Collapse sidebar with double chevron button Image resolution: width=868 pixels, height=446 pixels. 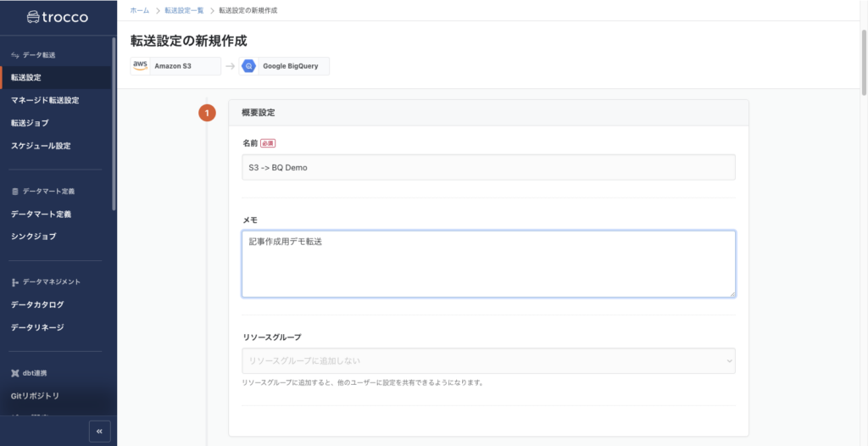tap(99, 431)
